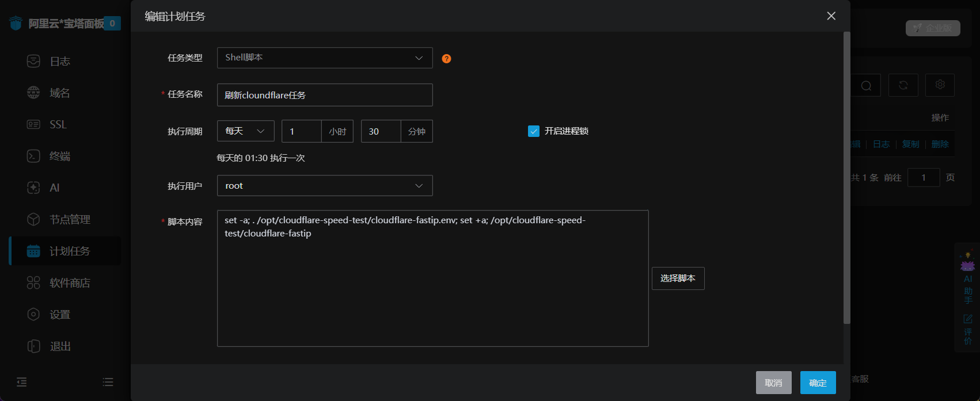Click the search icon behind the dialog
The image size is (980, 401).
pyautogui.click(x=866, y=85)
